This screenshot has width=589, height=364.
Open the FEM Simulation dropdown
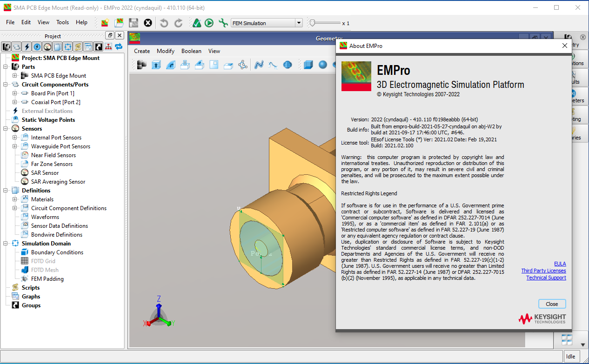pyautogui.click(x=267, y=23)
